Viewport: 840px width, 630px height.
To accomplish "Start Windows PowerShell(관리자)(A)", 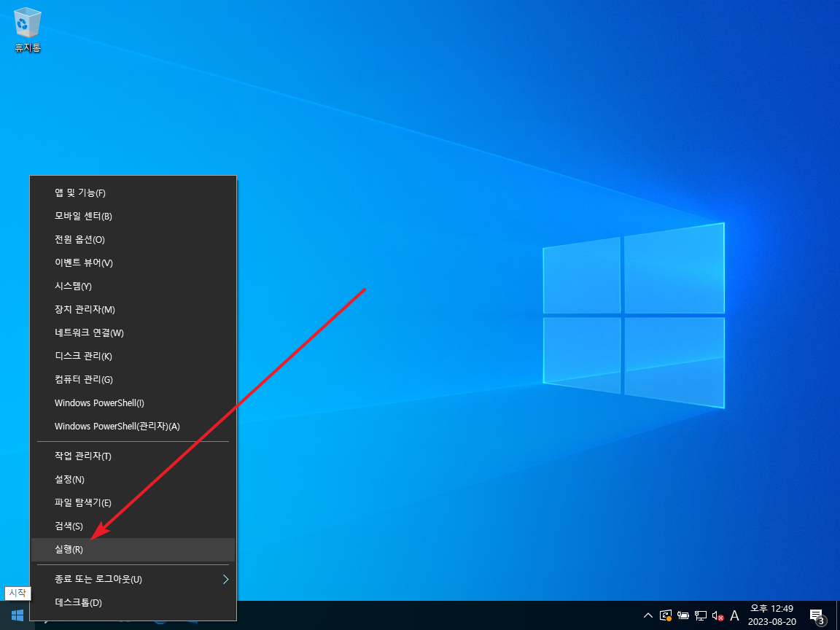I will click(x=133, y=427).
